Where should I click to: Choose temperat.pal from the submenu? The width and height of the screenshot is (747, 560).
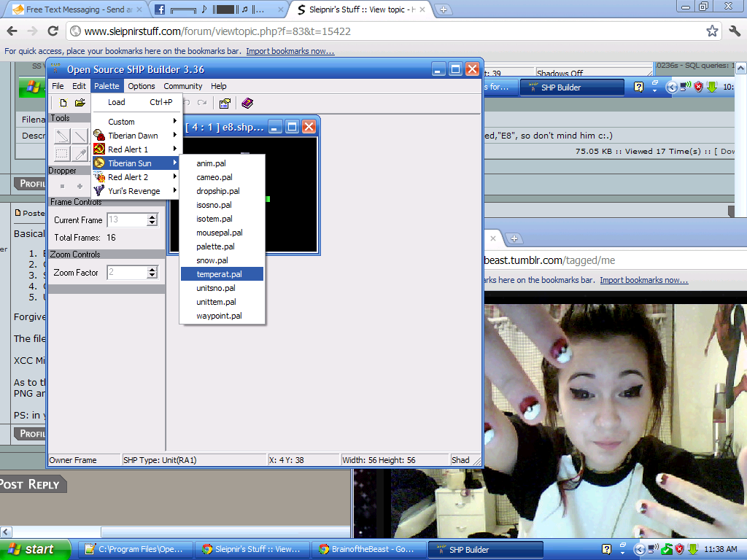222,274
